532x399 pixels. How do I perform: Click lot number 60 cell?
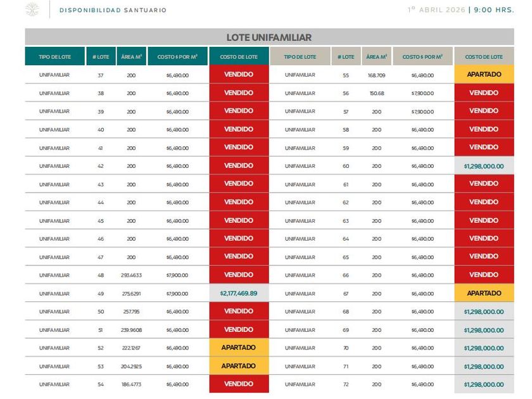(346, 166)
